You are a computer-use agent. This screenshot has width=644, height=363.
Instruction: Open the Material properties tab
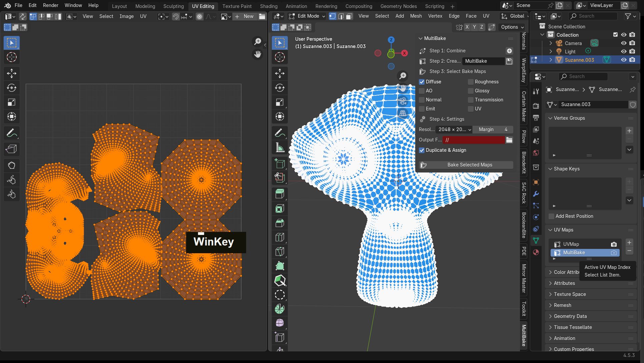pos(536,252)
